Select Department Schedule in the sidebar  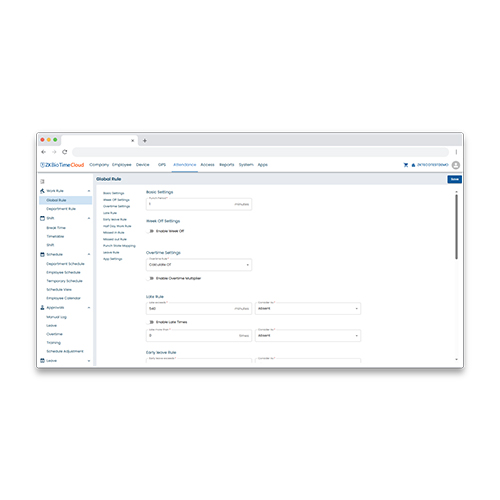[x=65, y=264]
